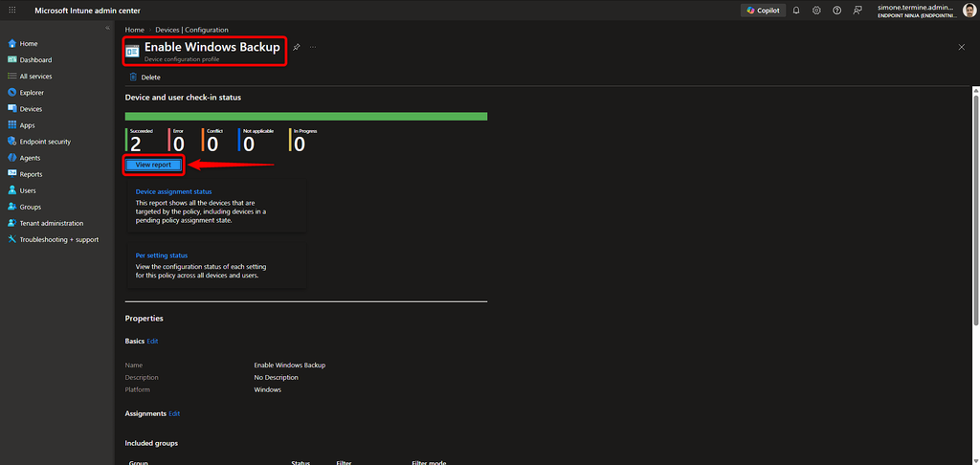
Task: Click the Platform value 'Windows'
Action: tap(268, 390)
